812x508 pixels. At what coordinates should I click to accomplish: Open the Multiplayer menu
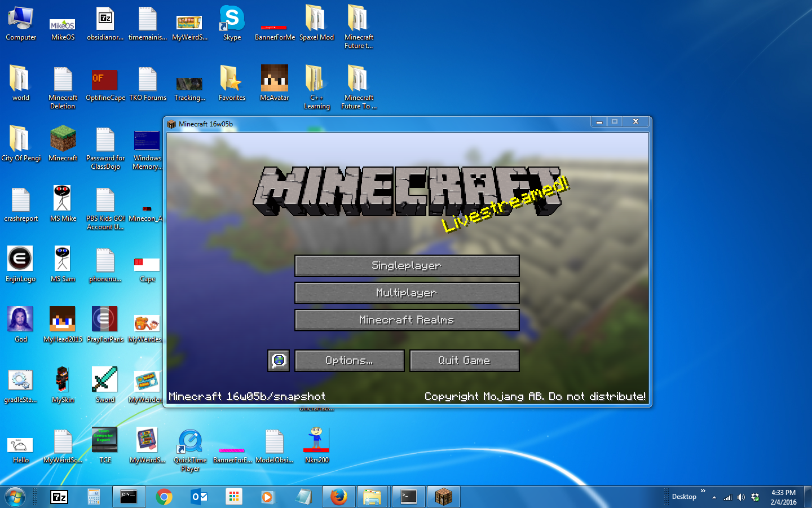[x=407, y=293]
